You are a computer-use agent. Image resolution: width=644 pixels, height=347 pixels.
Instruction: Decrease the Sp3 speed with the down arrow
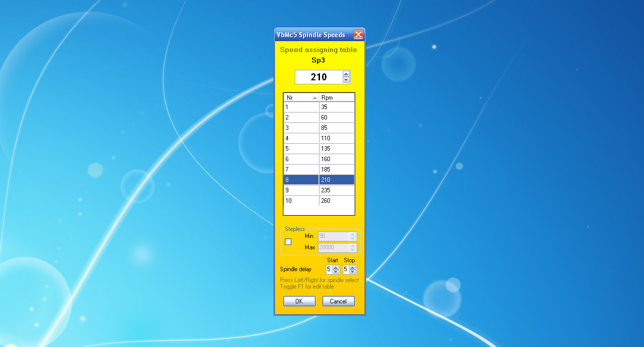tap(346, 80)
